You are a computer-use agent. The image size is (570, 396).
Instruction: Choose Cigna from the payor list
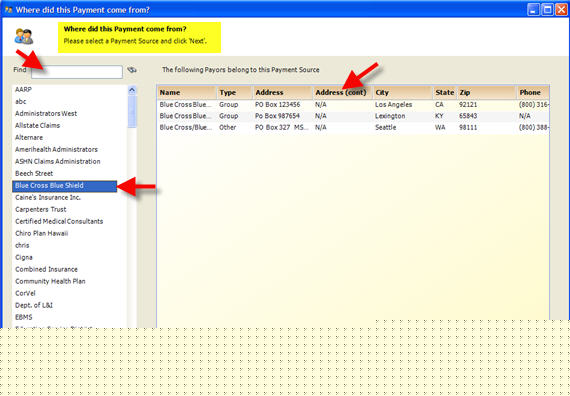(x=24, y=257)
